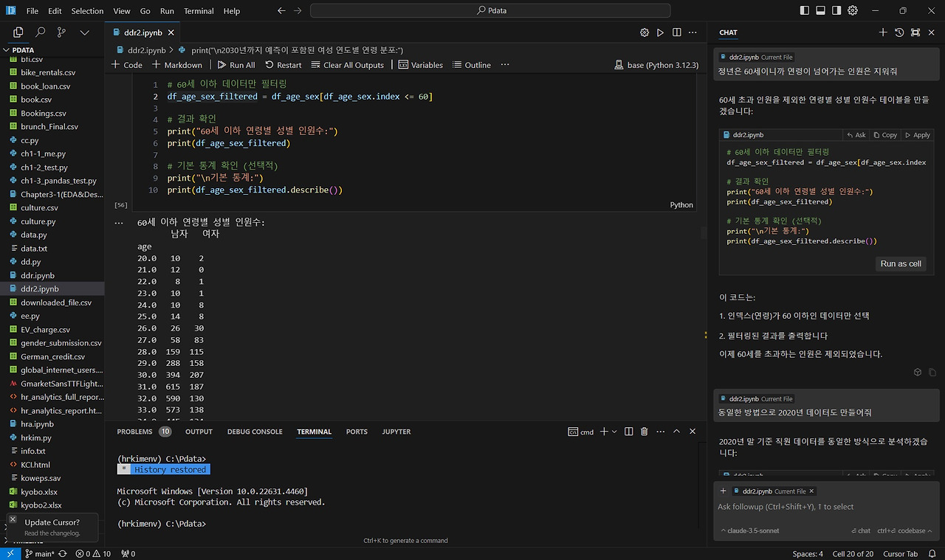
Task: Toggle the primary sidebar layout
Action: coord(805,11)
